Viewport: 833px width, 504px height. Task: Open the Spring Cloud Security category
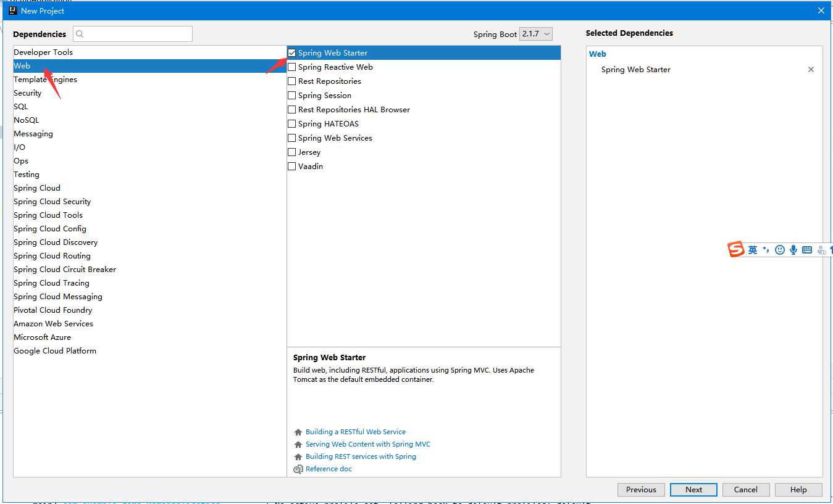[150, 202]
